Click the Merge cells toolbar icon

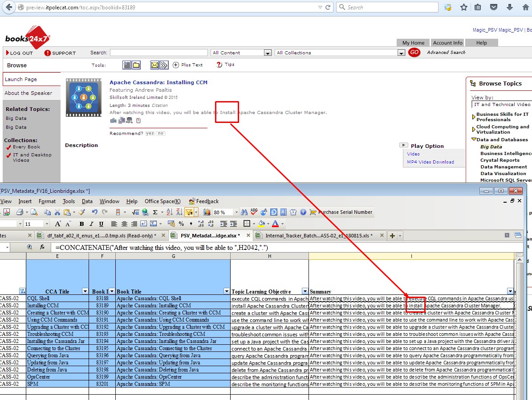pos(153,224)
